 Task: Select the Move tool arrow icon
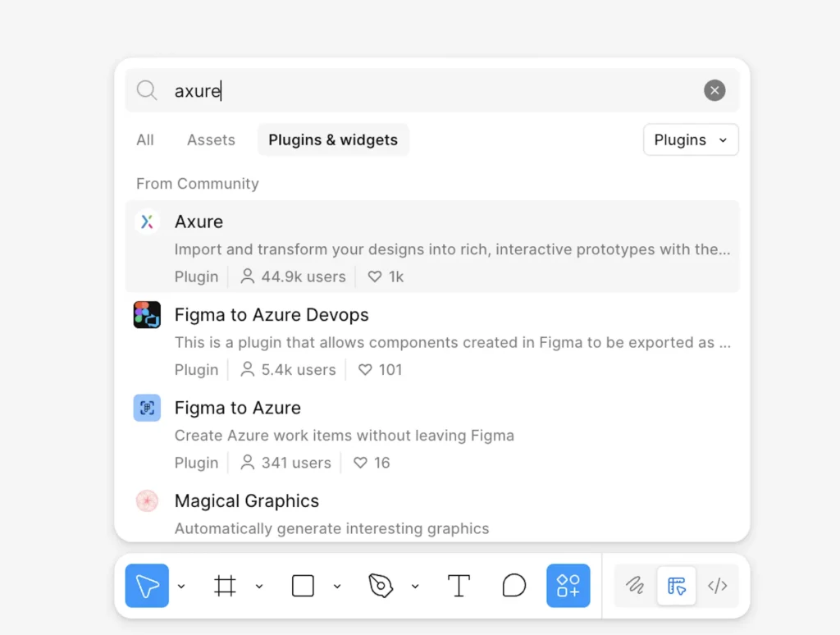coord(147,586)
